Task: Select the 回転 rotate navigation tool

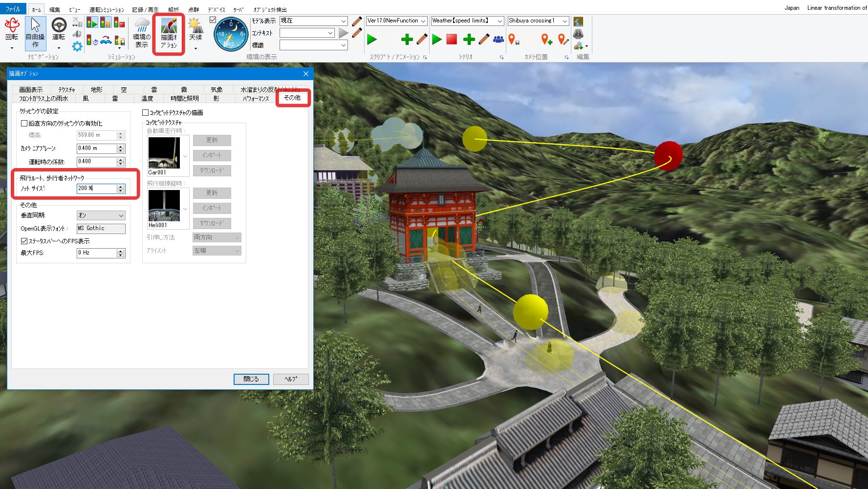Action: click(12, 32)
